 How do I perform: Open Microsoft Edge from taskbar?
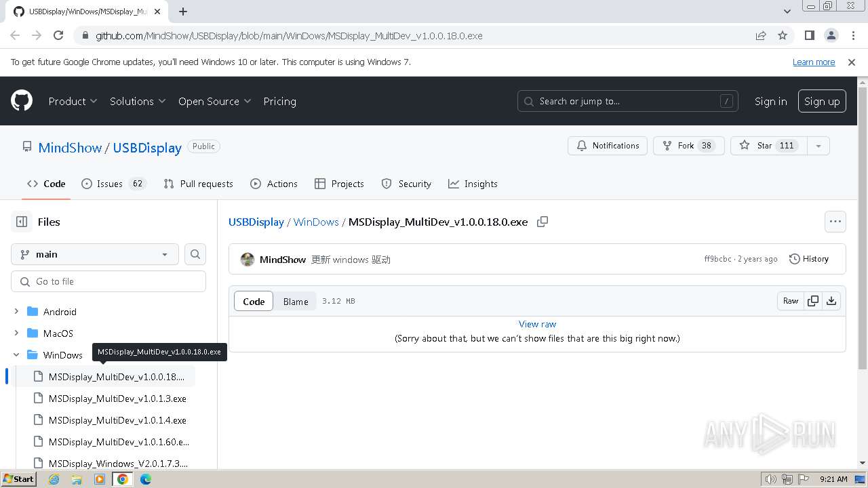(x=146, y=479)
